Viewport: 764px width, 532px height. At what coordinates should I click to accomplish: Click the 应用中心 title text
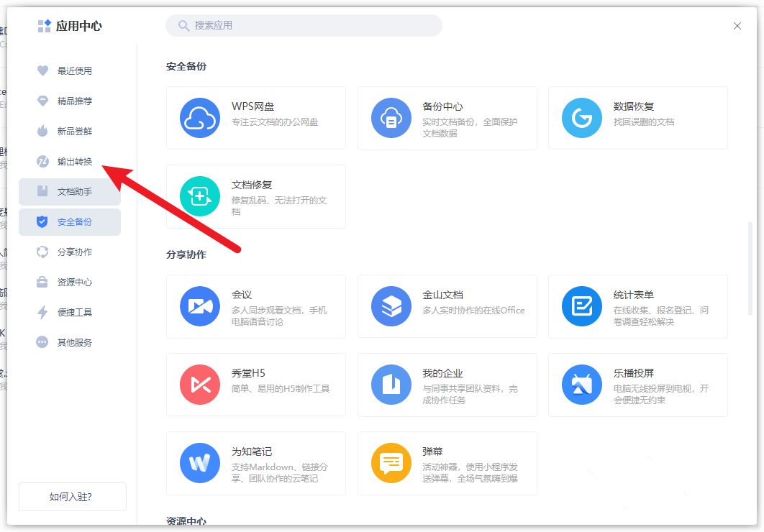79,26
